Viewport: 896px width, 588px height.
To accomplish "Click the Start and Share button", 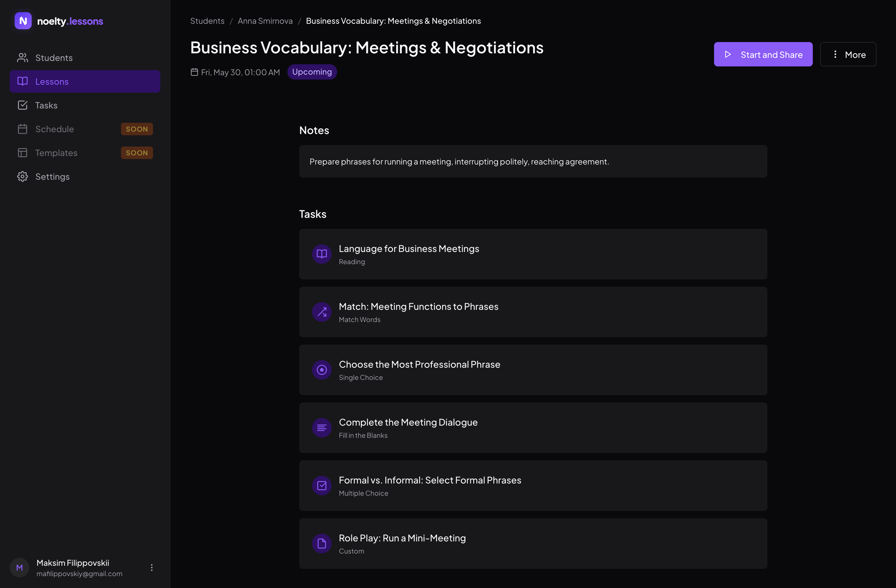I will tap(763, 55).
